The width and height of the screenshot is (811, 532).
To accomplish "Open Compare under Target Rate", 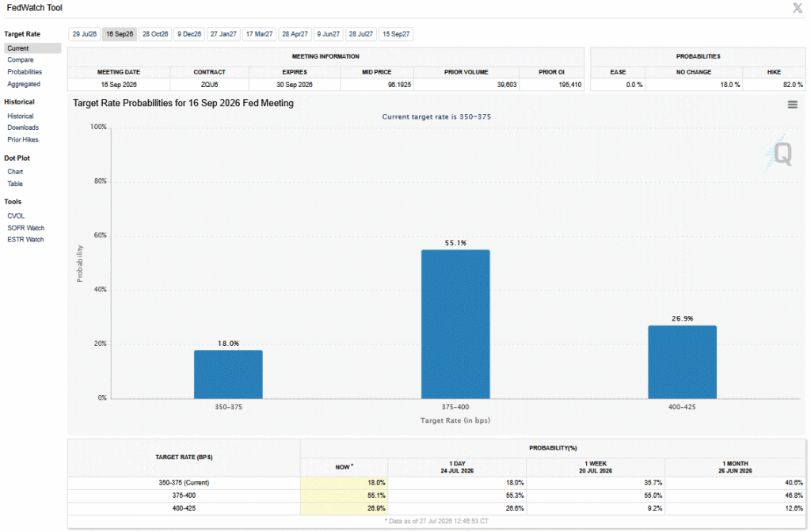I will pos(20,60).
